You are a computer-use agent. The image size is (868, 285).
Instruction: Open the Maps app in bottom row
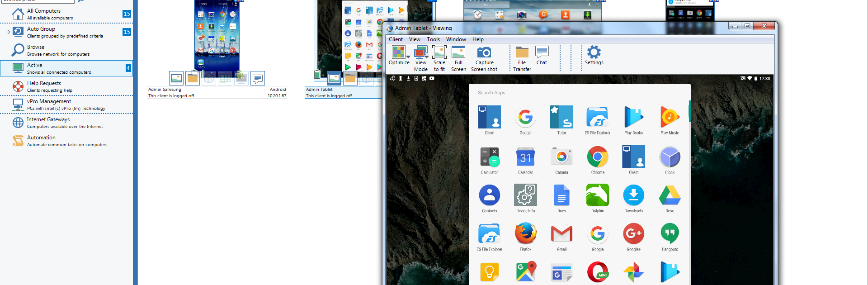(525, 272)
